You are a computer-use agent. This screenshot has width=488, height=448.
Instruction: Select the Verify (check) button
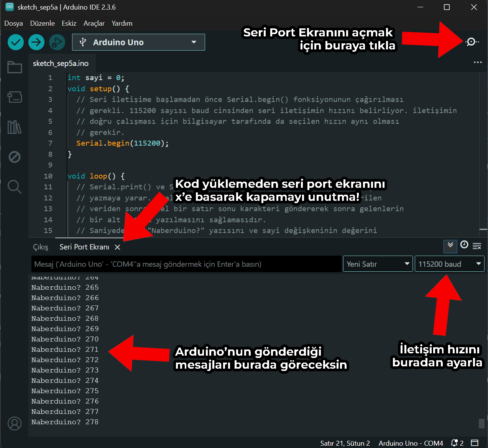(x=15, y=42)
